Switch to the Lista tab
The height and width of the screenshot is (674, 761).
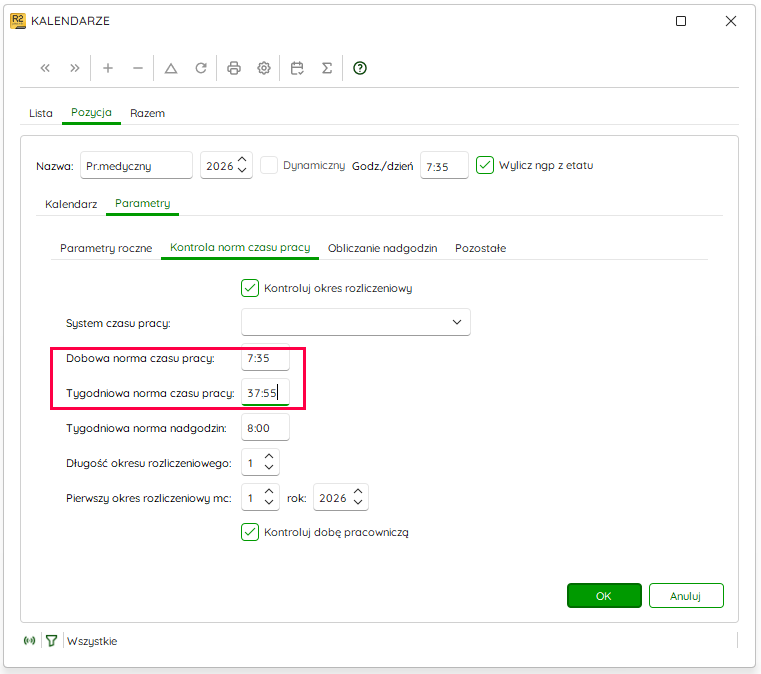(x=41, y=113)
